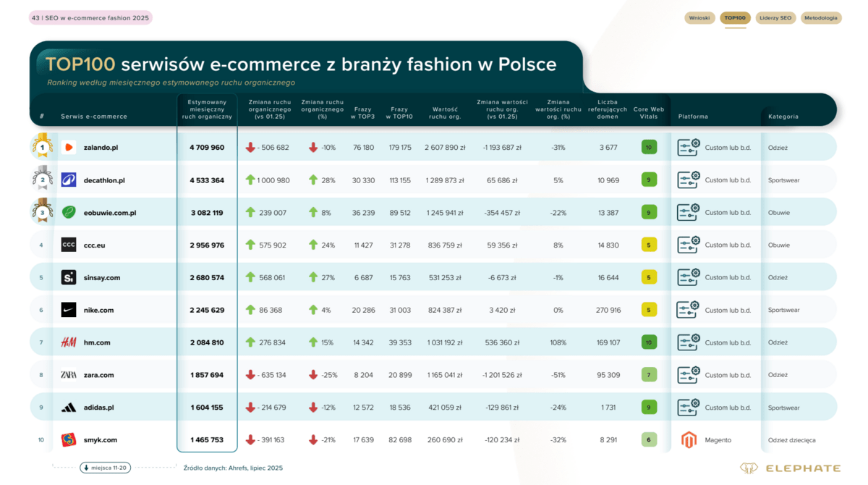Click the Elephate logo

pos(790,468)
